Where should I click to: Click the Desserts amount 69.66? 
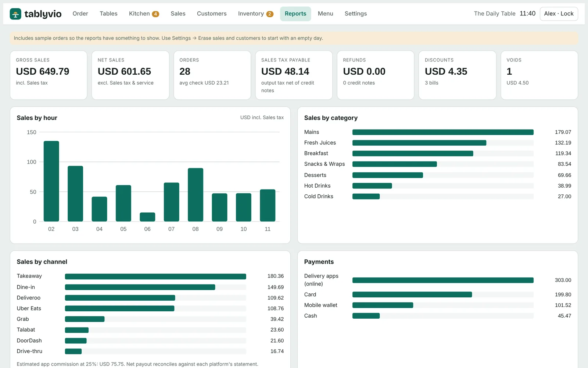(564, 175)
